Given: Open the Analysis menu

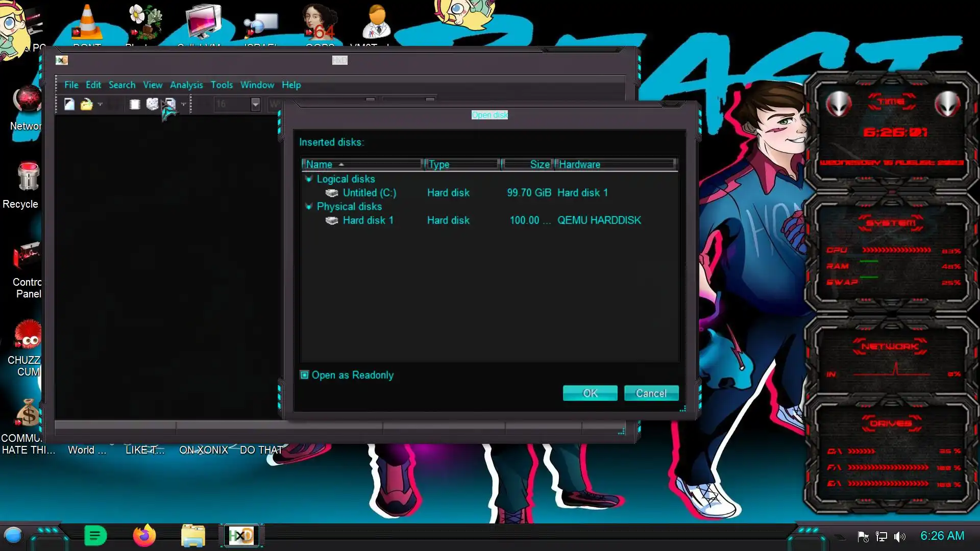Looking at the screenshot, I should click(x=186, y=85).
